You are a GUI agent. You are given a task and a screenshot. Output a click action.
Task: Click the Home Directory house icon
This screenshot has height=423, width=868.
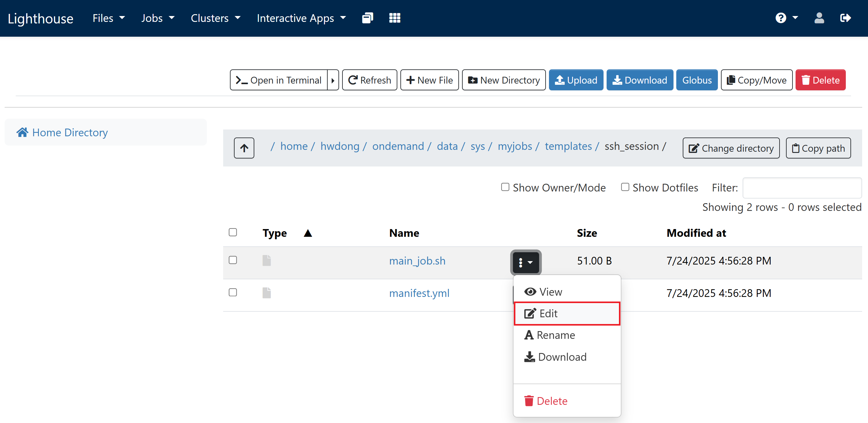tap(22, 133)
